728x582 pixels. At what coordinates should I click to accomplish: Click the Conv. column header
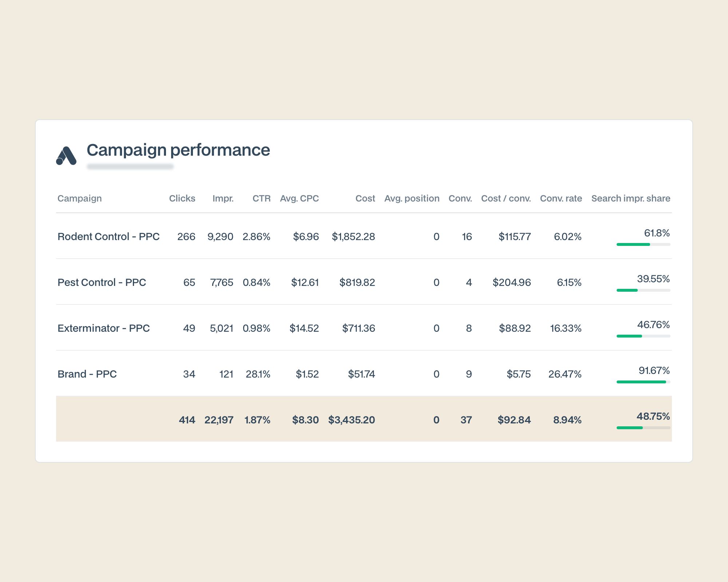pos(460,198)
